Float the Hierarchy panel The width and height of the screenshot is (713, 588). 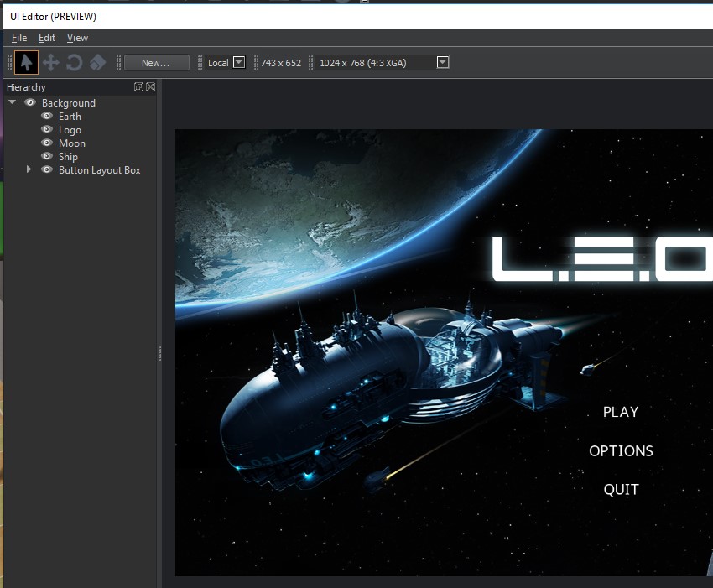tap(140, 86)
